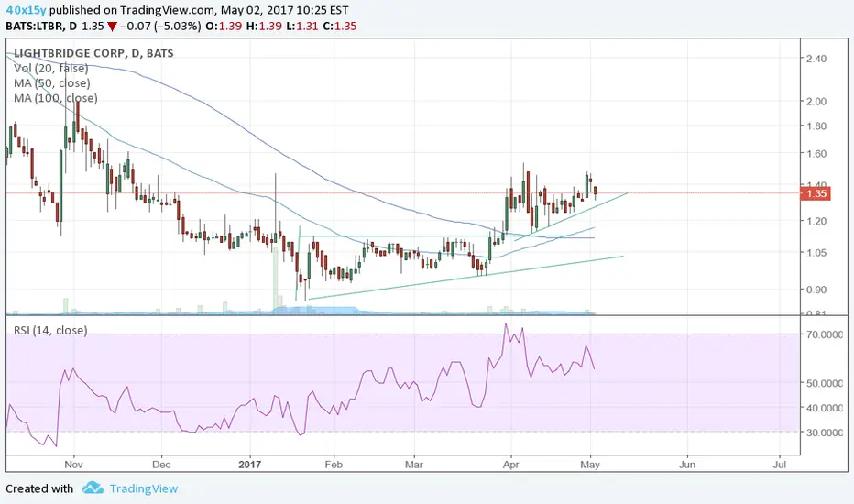Click the 50.0000 RSI axis label

(825, 384)
